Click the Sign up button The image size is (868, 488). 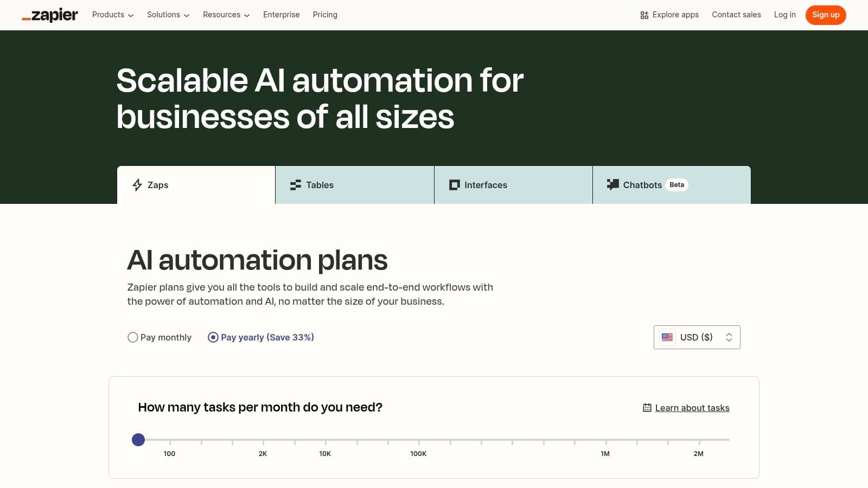(825, 15)
